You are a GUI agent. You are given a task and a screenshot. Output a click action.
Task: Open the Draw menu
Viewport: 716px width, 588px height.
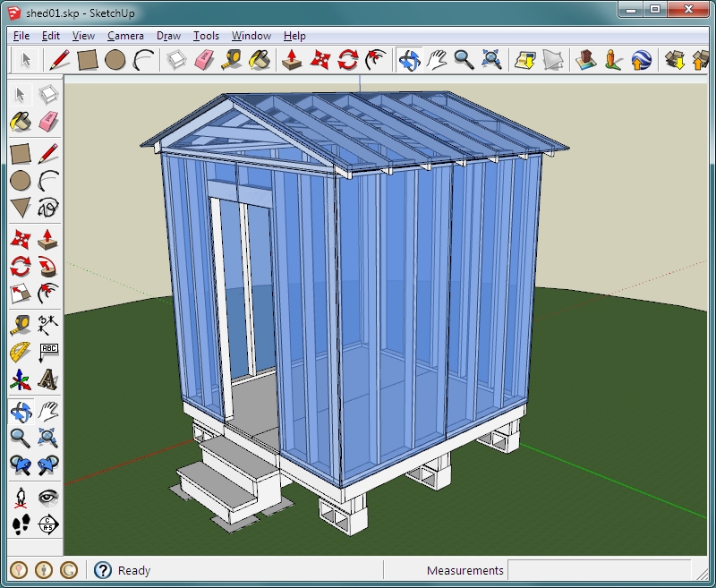(x=168, y=36)
